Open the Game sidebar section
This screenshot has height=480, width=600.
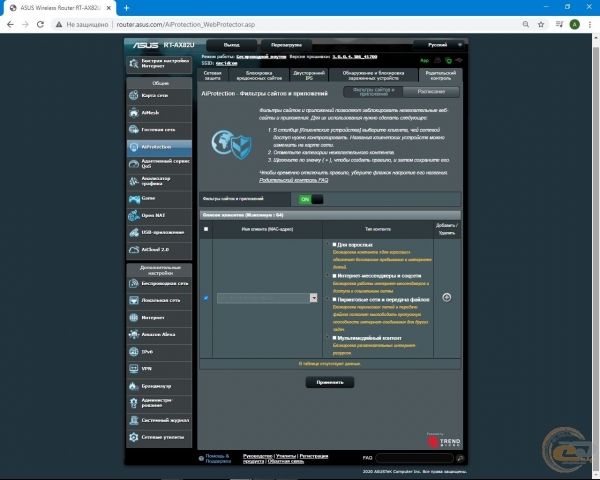point(159,198)
